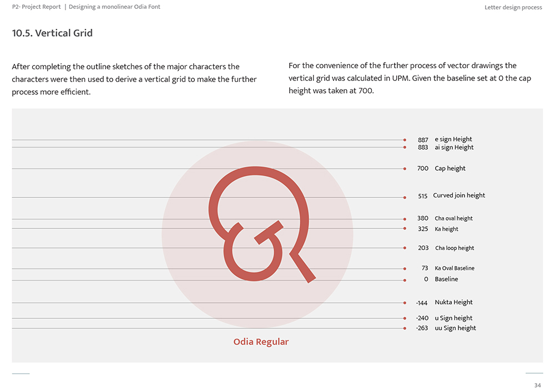Click 'Designing a monolinear Odia Font' header
The height and width of the screenshot is (392, 555).
click(x=114, y=7)
